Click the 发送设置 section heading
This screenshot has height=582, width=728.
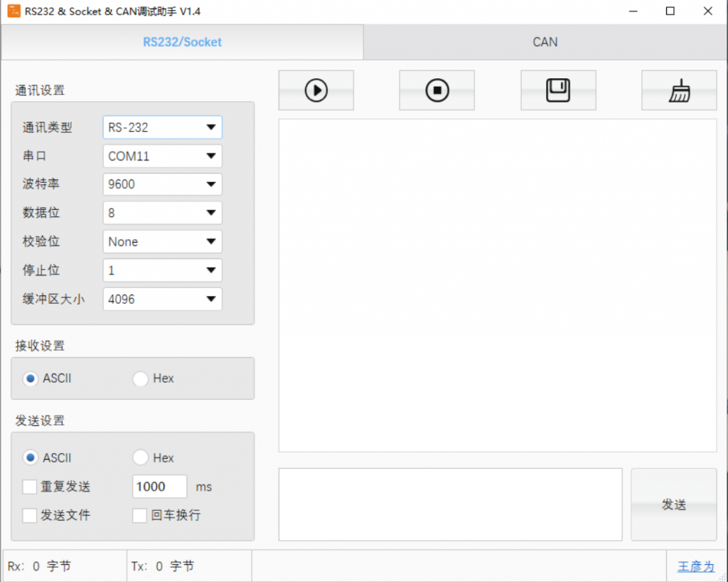coord(40,420)
